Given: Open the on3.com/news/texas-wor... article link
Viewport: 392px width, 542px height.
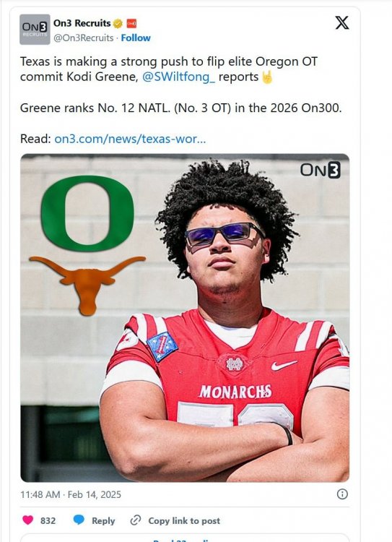Looking at the screenshot, I should tap(130, 139).
